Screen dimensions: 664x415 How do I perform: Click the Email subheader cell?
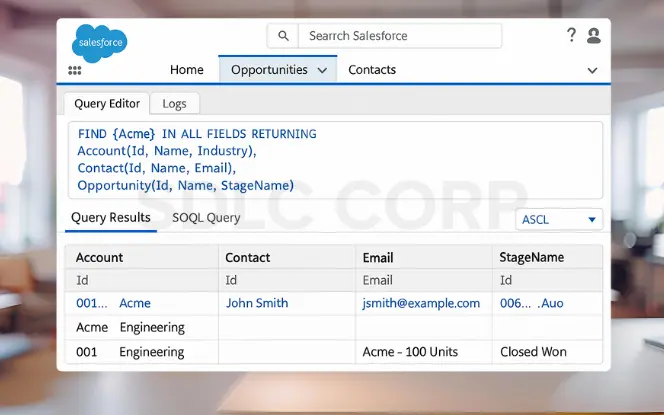[424, 280]
